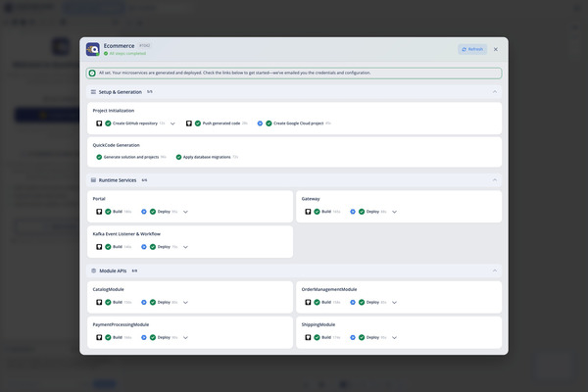Click GitHub icon in Gateway card
Viewport: 588px width, 392px height.
(x=308, y=212)
